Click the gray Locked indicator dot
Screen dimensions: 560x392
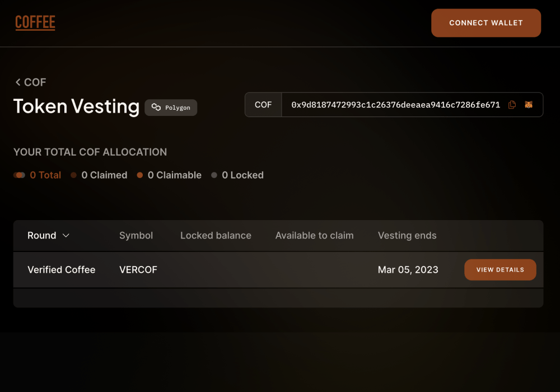[x=214, y=175]
